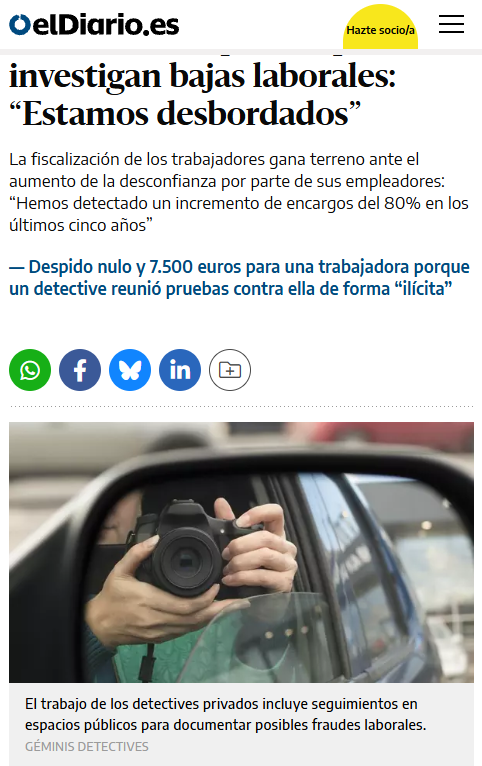The image size is (482, 766).
Task: Click the circular elDiario.es logo emblem
Action: pos(20,25)
